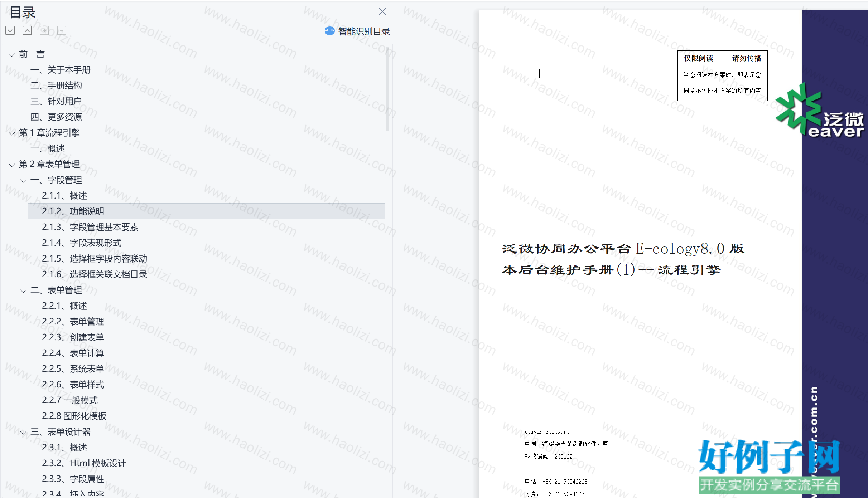Open 2.3.2、Html 模板设计 entry

click(x=84, y=463)
